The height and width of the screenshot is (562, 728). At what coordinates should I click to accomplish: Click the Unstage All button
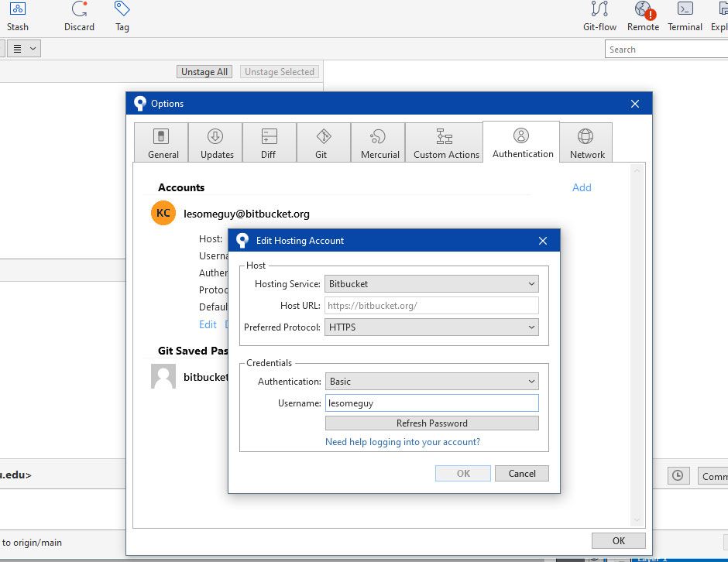coord(204,72)
